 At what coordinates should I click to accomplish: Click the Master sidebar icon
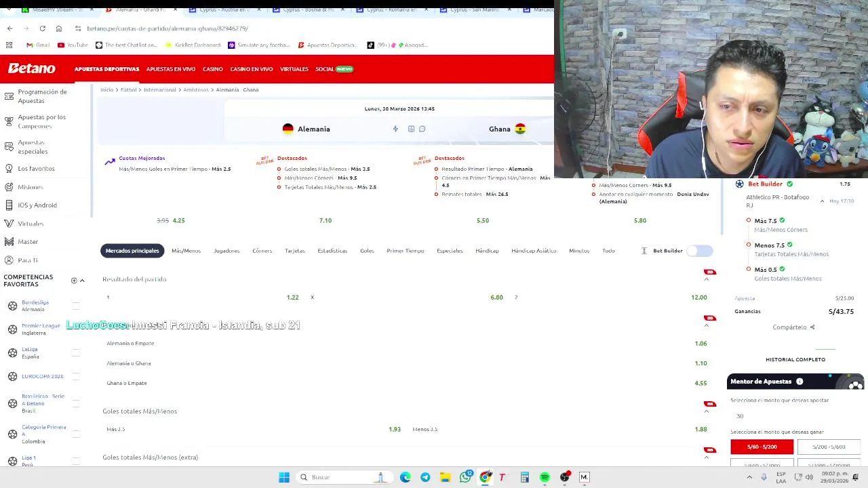click(9, 241)
